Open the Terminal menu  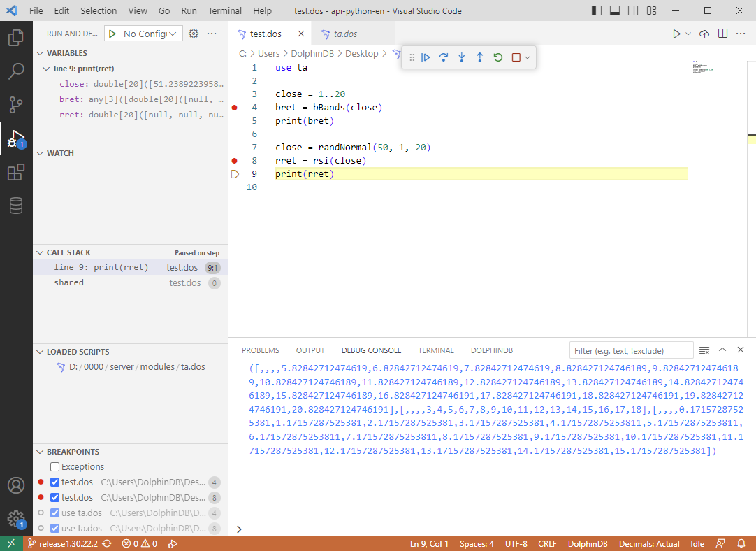225,11
